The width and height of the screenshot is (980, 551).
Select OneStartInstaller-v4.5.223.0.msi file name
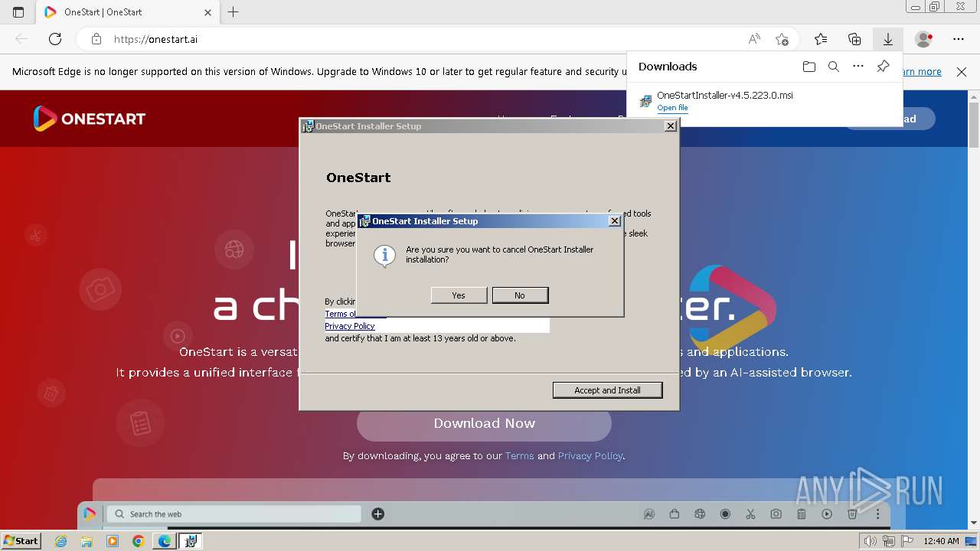[x=725, y=96]
